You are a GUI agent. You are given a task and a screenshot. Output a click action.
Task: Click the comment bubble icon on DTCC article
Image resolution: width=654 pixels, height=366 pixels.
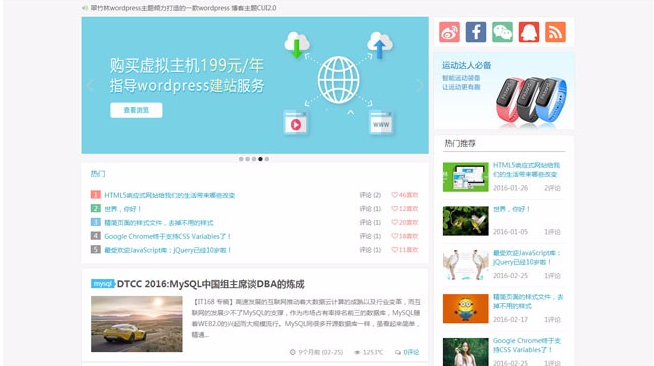[398, 353]
